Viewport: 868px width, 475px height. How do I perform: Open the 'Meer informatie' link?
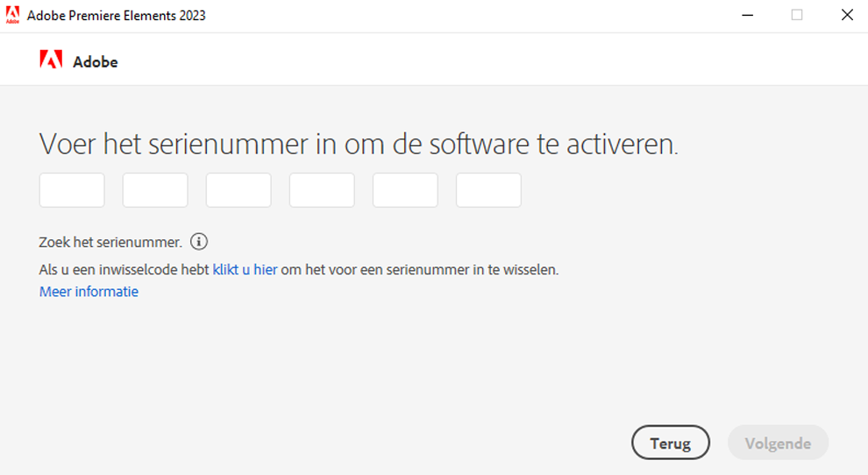click(89, 292)
